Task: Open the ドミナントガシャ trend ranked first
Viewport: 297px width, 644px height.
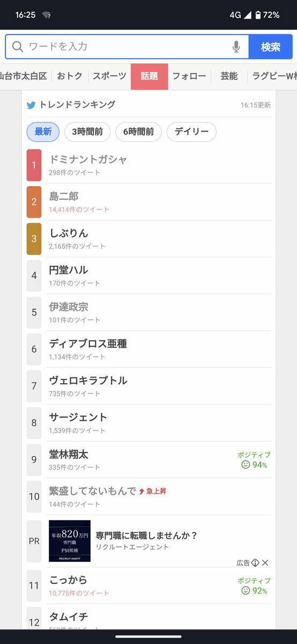Action: coord(148,165)
